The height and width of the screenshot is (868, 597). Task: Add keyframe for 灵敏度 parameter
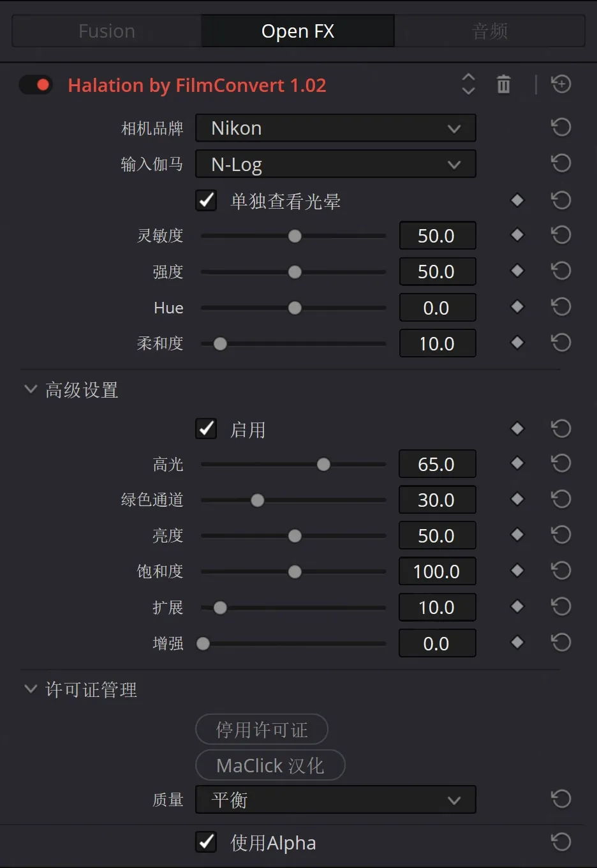(517, 235)
